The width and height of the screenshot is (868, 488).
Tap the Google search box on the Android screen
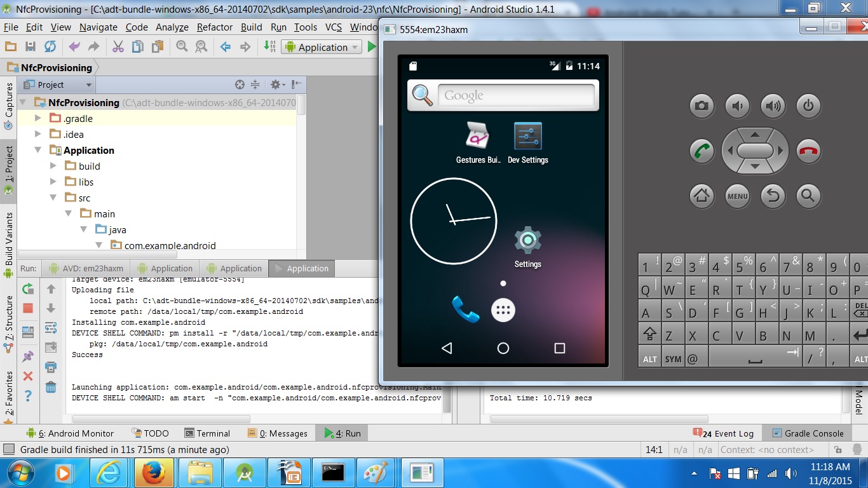[516, 95]
